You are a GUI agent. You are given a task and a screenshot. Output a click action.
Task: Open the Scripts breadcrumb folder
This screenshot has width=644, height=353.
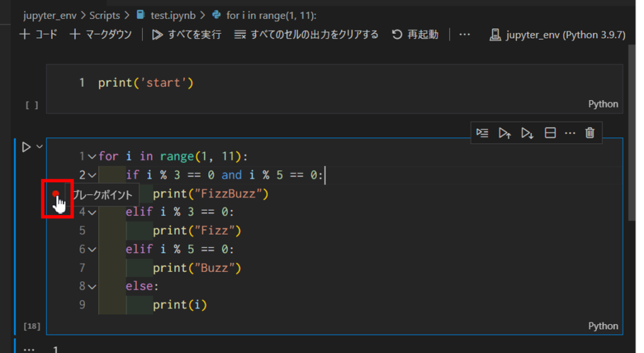click(x=105, y=16)
